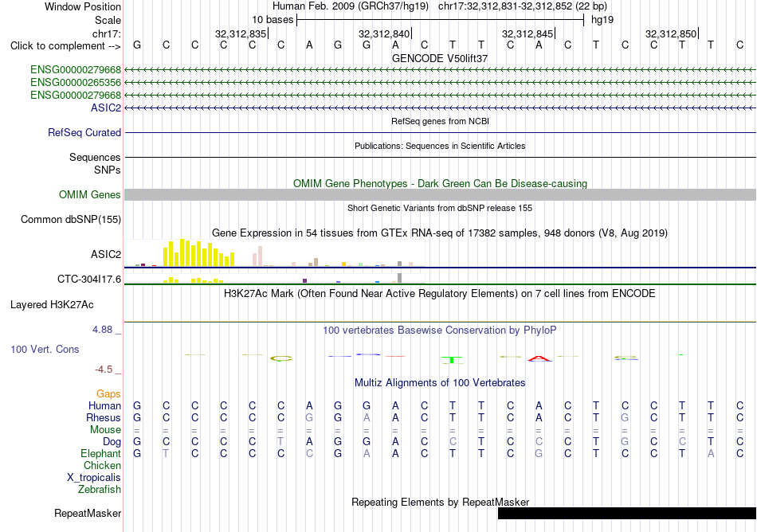Click the 'Rhesus' alignment row label
The height and width of the screenshot is (532, 757).
[x=104, y=417]
